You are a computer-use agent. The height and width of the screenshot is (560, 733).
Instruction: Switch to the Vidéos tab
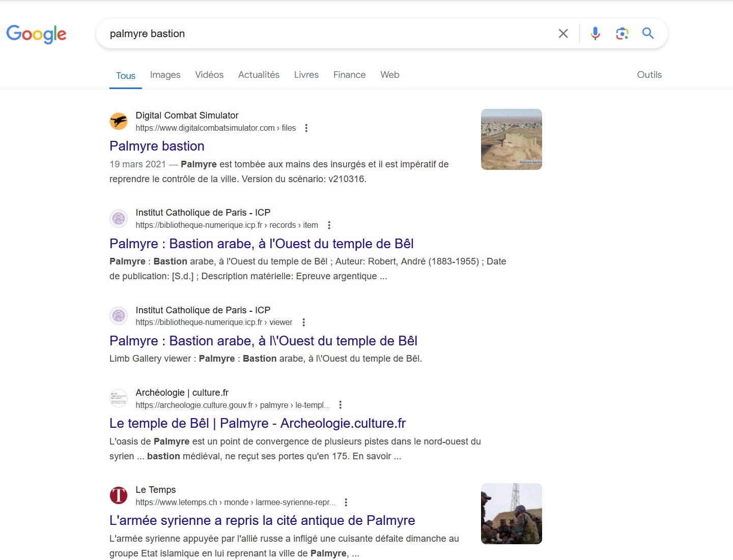click(209, 75)
